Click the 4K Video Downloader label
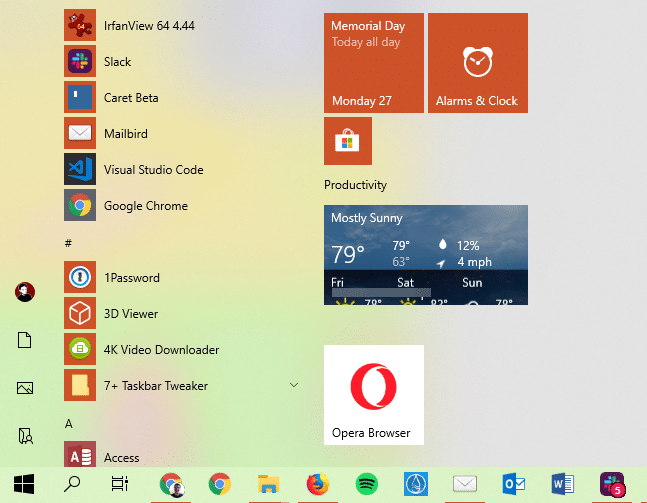 pos(161,350)
